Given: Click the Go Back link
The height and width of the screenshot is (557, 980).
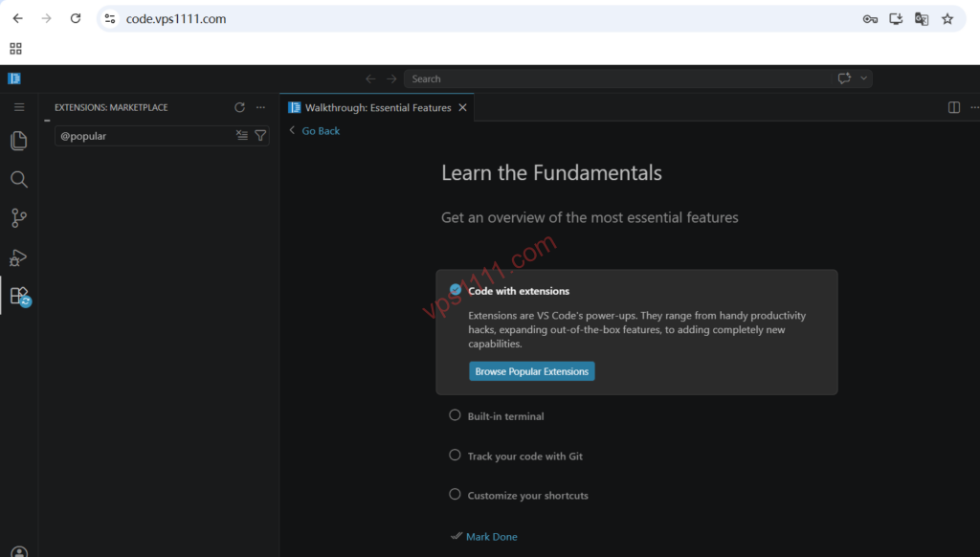Looking at the screenshot, I should 321,131.
